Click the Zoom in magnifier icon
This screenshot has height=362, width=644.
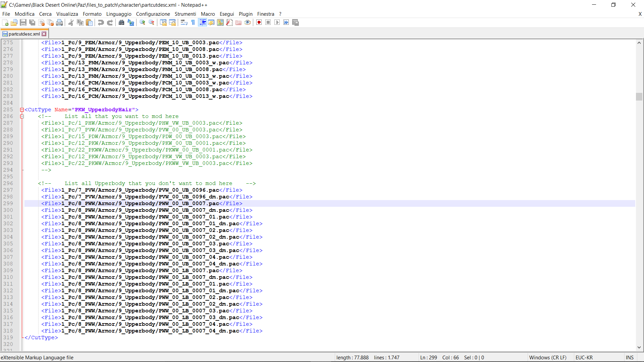[143, 22]
